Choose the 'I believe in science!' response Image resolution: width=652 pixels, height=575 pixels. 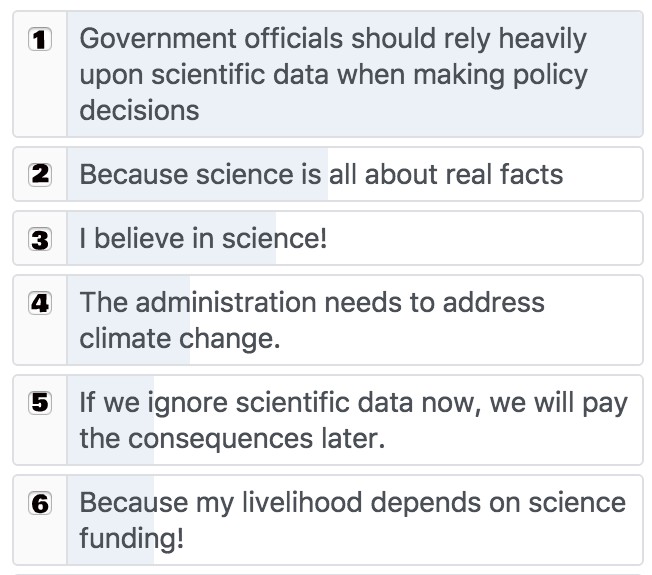point(328,238)
